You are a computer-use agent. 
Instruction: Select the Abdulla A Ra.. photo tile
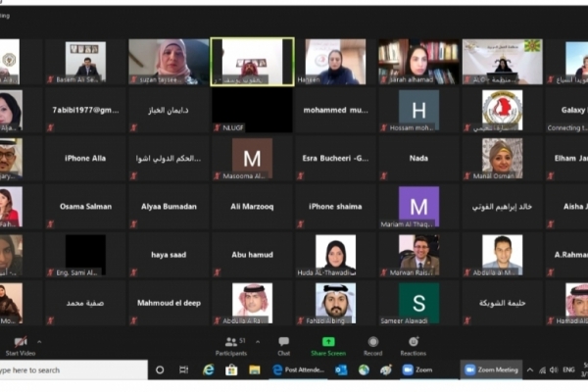click(252, 303)
